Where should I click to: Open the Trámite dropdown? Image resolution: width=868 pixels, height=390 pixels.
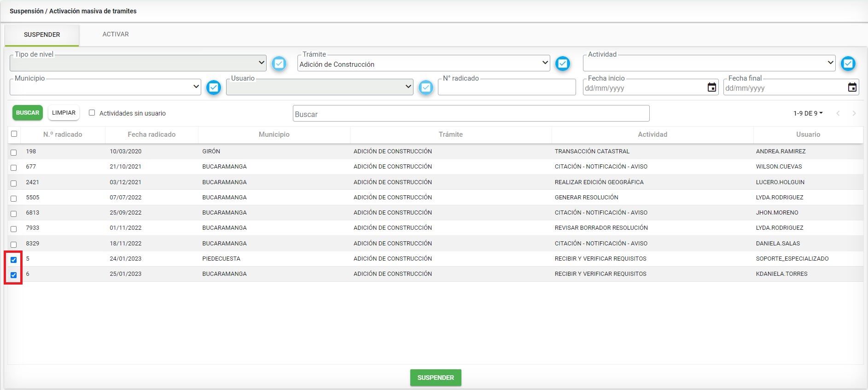(x=424, y=63)
